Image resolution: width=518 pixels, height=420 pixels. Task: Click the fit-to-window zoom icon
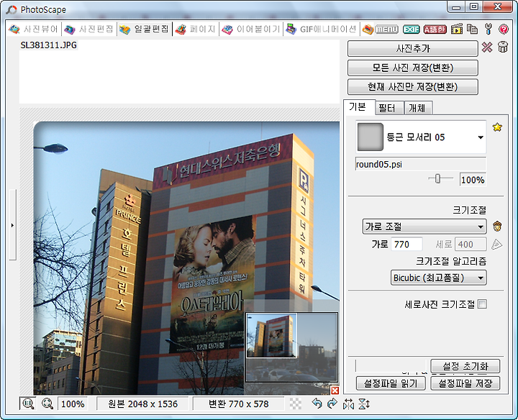click(47, 403)
